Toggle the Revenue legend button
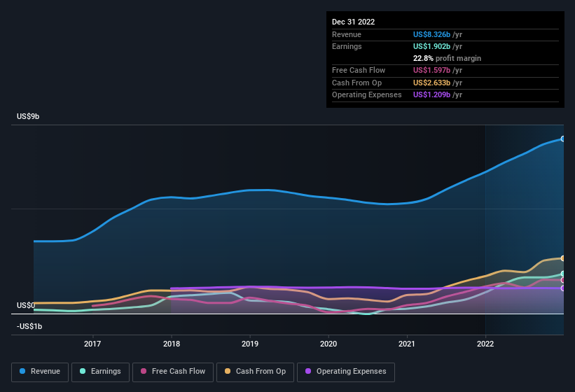 pyautogui.click(x=40, y=372)
